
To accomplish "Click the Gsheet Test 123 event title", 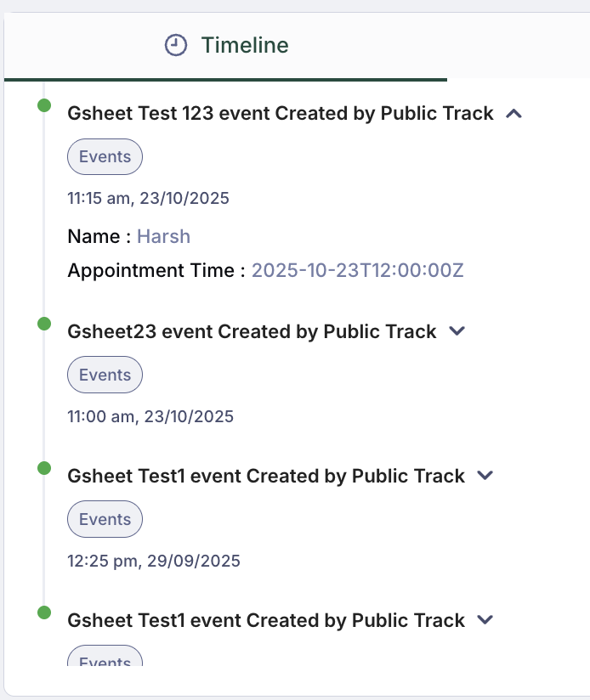I will (x=280, y=113).
